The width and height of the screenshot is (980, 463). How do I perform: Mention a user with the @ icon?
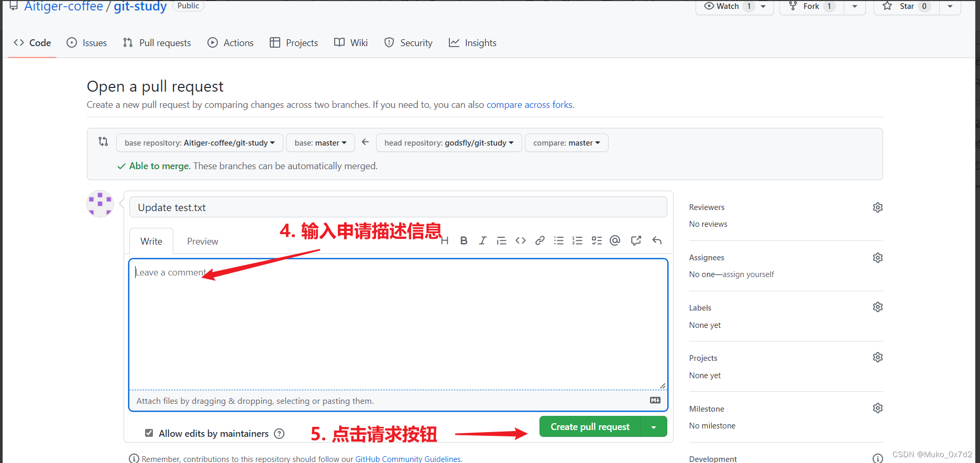pos(615,240)
